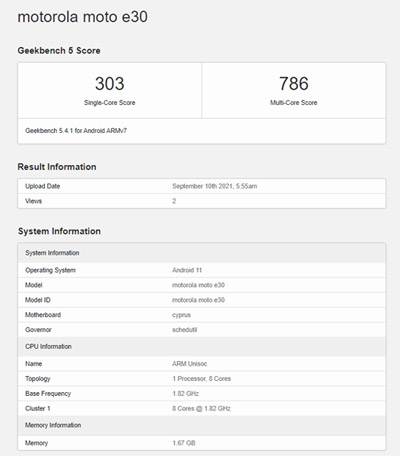This screenshot has width=400, height=456.
Task: Select the 'Geekbench 5 Score' heading
Action: [59, 51]
